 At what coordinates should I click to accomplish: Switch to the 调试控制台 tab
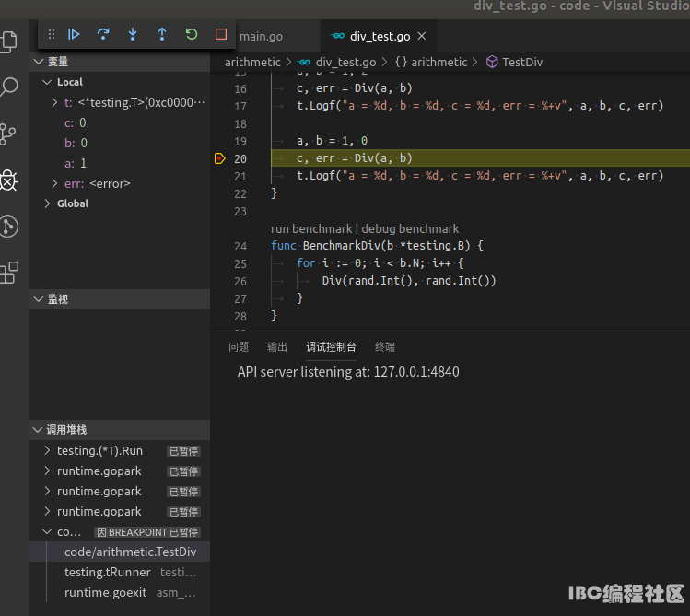(x=331, y=347)
